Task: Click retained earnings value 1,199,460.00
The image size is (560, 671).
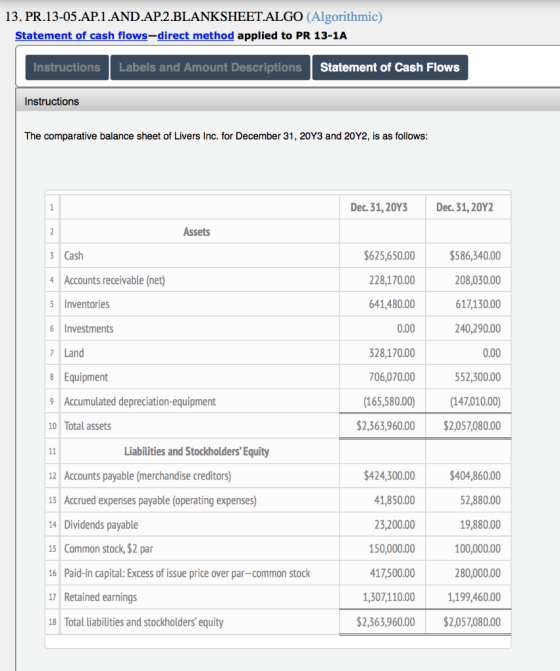Action: [474, 597]
